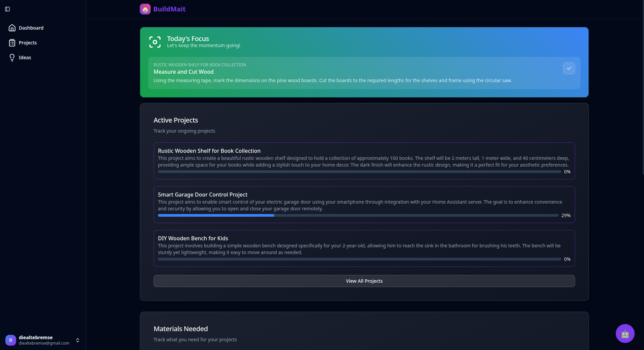This screenshot has width=644, height=350.
Task: Open the Smart Garage Door Control Project card
Action: pyautogui.click(x=364, y=205)
